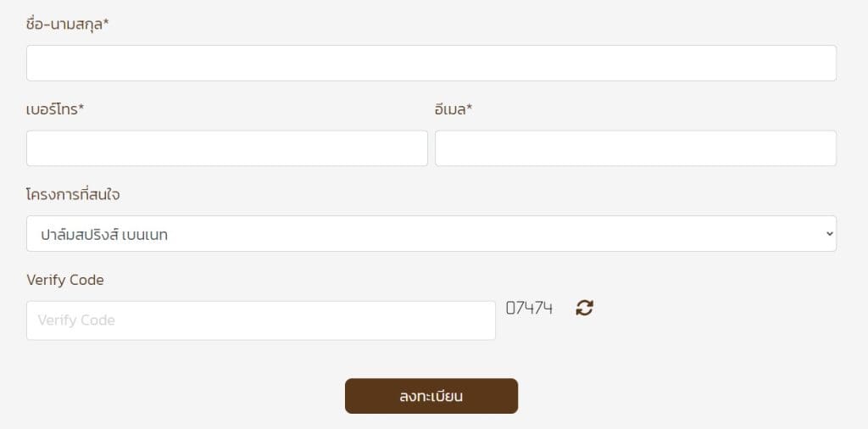Click the อีเมล field label
This screenshot has width=868, height=429.
(450, 109)
